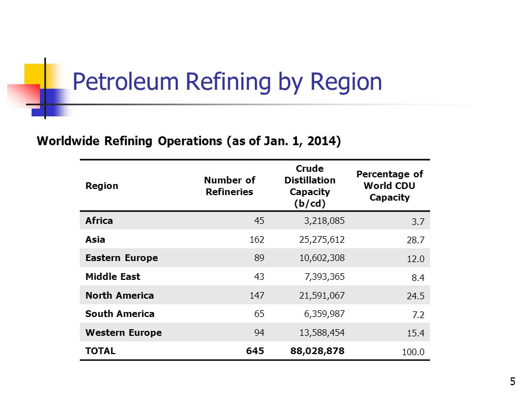
Task: Click South America's percentage '7.2'
Action: [x=418, y=315]
